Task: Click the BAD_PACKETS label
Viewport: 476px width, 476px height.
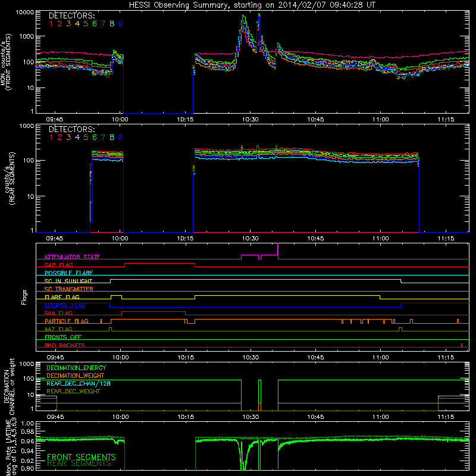Action: (65, 345)
